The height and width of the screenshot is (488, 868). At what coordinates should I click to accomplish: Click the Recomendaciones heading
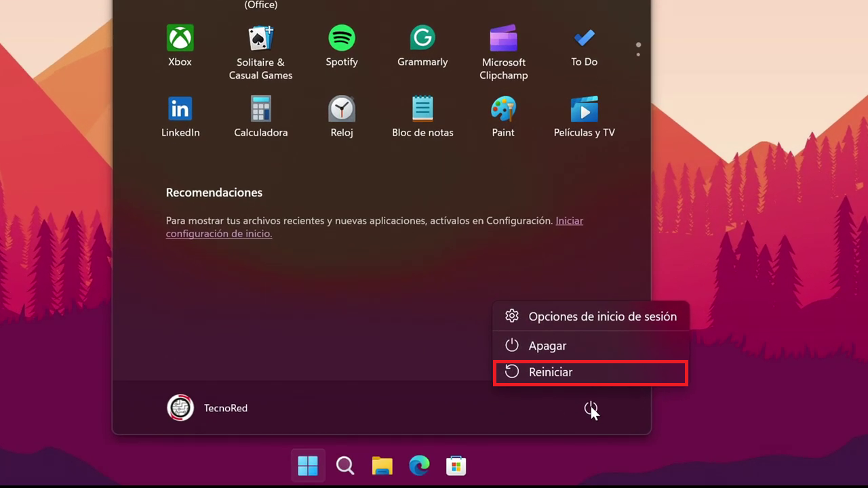coord(214,192)
